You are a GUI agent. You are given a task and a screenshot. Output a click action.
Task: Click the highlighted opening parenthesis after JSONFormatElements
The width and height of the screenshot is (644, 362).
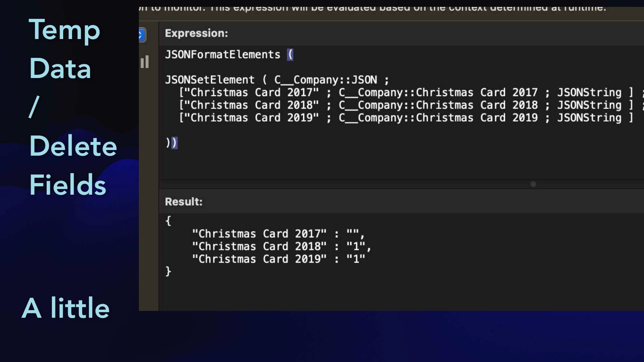[x=290, y=54]
